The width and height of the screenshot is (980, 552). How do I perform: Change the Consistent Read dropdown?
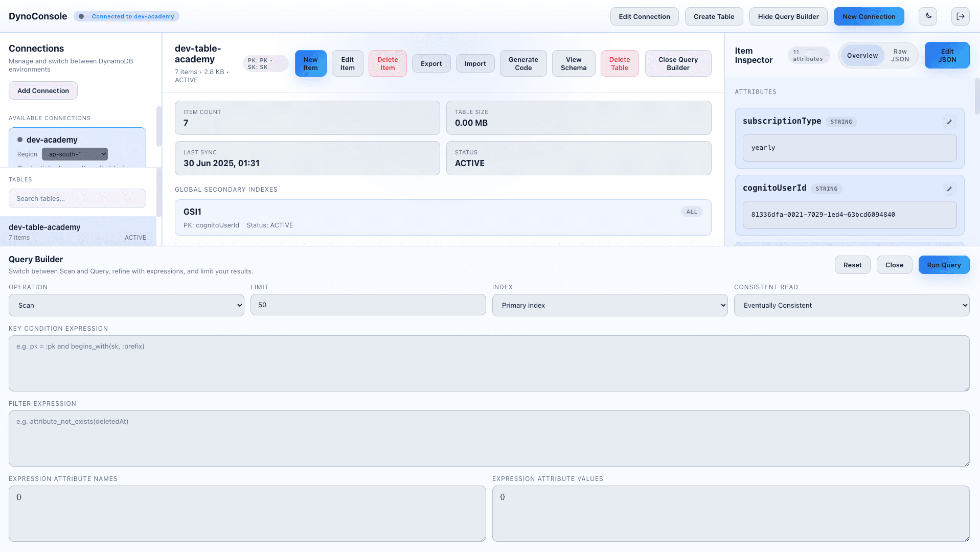tap(851, 305)
